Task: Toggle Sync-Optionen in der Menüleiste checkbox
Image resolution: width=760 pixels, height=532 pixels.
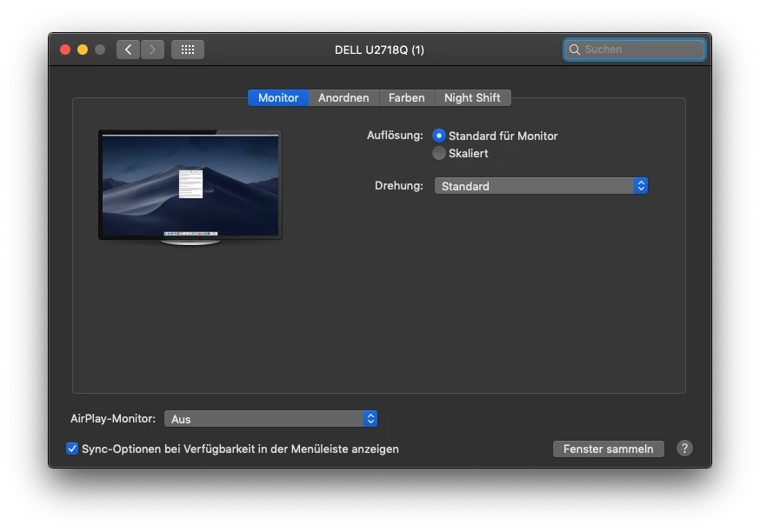Action: [x=71, y=449]
